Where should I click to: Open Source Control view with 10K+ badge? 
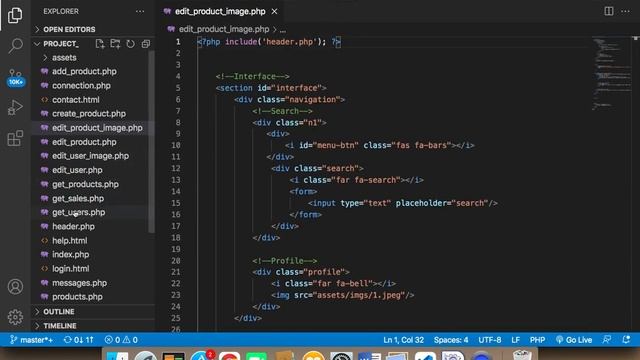[15, 77]
